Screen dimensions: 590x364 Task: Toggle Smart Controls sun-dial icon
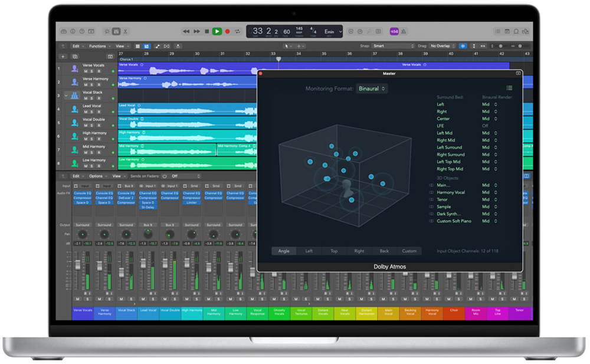point(107,32)
